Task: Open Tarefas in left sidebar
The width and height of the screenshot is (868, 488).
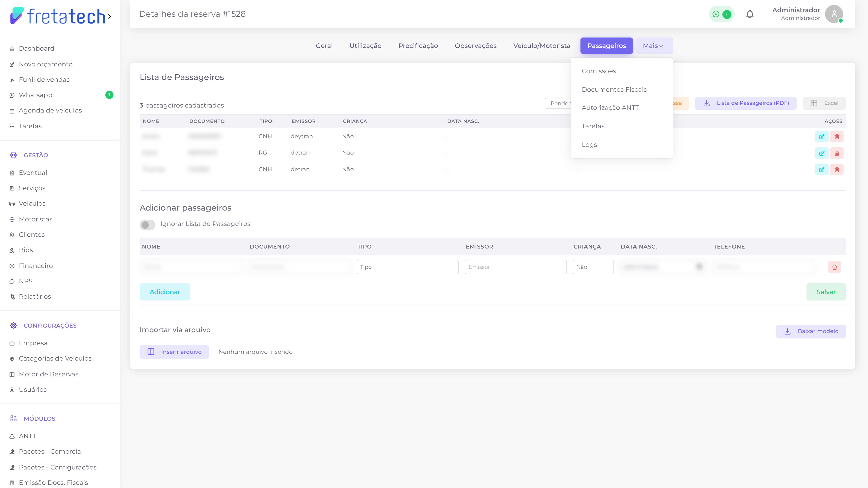Action: coord(30,126)
